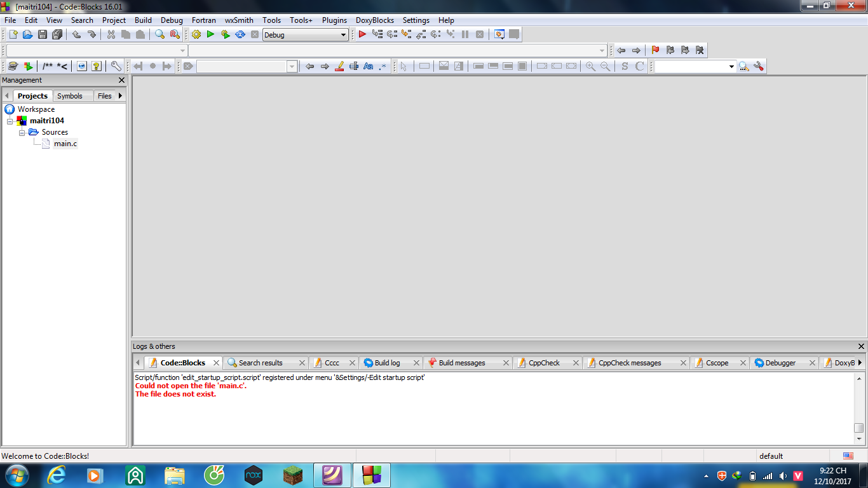This screenshot has height=488, width=868.
Task: Toggle bookmark with red flag icon
Action: [x=656, y=50]
